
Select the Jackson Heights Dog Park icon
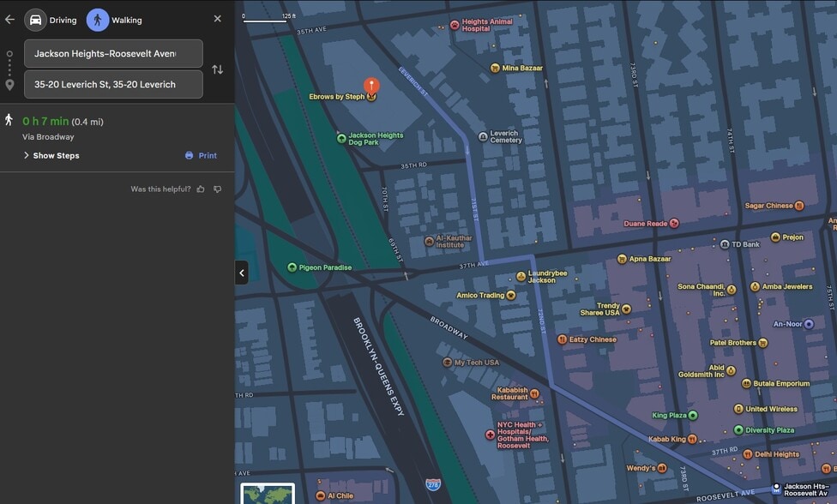click(342, 137)
